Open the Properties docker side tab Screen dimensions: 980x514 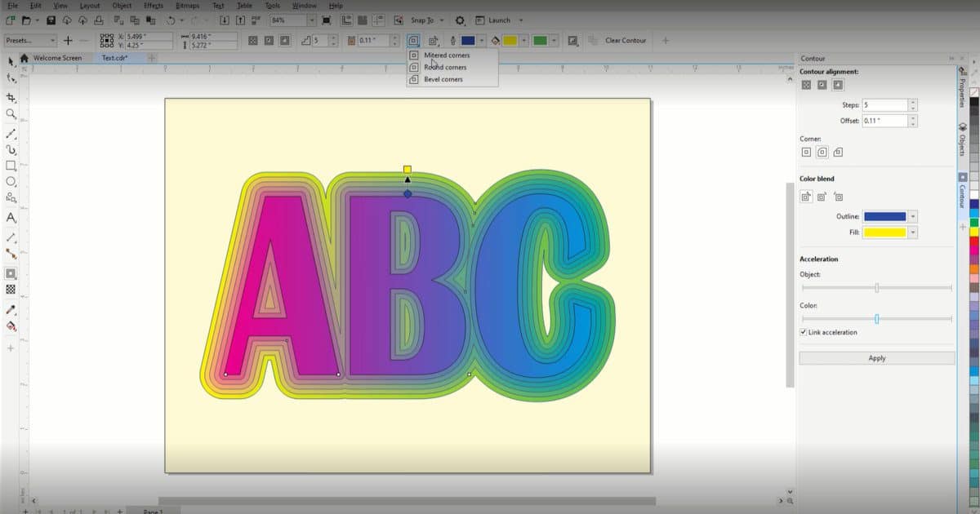pos(962,87)
